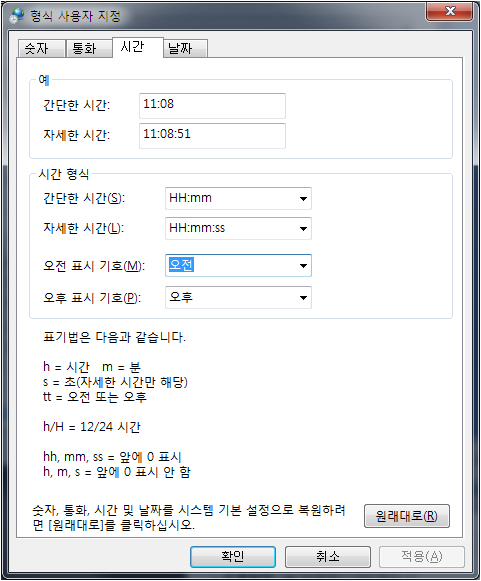Click the 형식 사용자 지정 window title
The image size is (481, 581).
pyautogui.click(x=76, y=16)
